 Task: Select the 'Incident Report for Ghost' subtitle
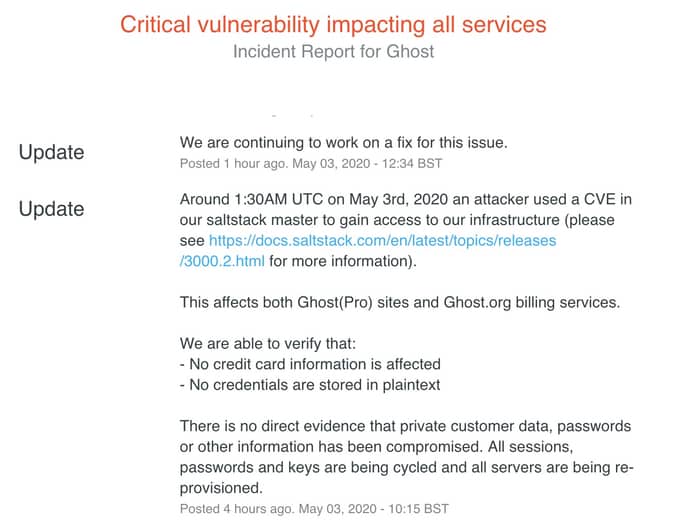(x=333, y=52)
